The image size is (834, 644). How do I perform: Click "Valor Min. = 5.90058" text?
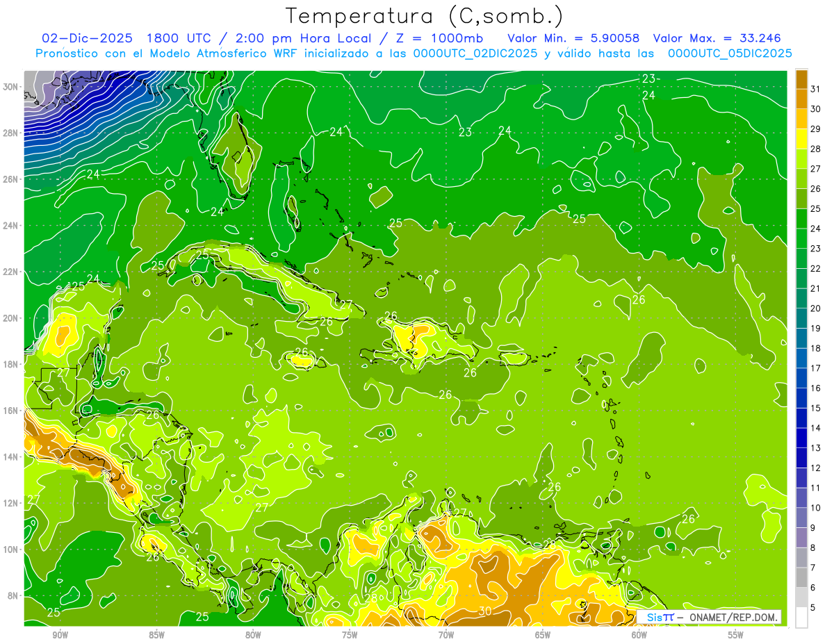(x=573, y=38)
